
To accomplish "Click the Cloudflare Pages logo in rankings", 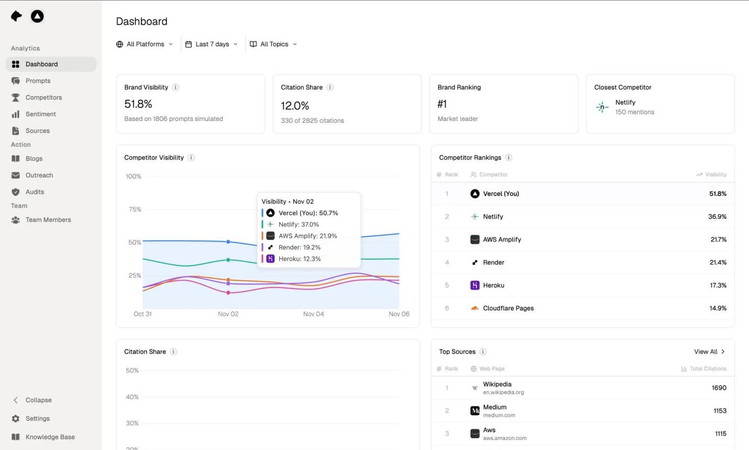I will (x=474, y=308).
